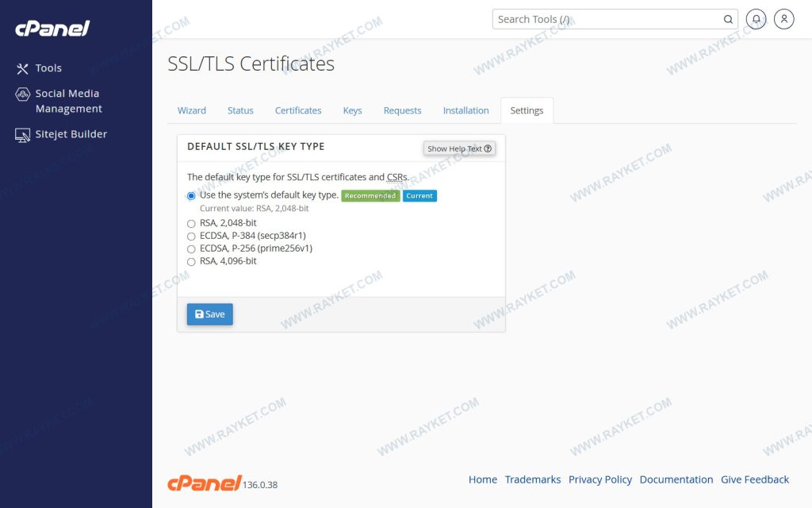Screen dimensions: 812x508
Task: Choose ECDSA, P-384 (secp384r1) option
Action: (x=191, y=237)
